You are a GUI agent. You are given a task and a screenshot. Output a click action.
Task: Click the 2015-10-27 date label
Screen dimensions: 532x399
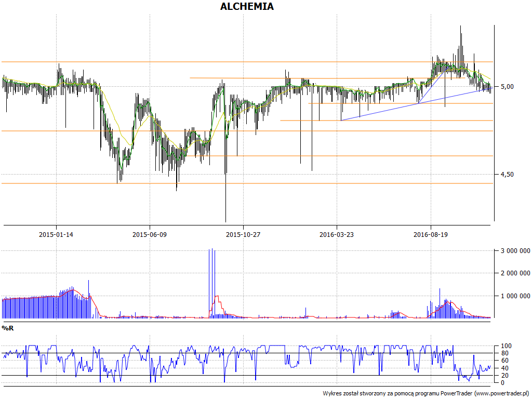[243, 234]
